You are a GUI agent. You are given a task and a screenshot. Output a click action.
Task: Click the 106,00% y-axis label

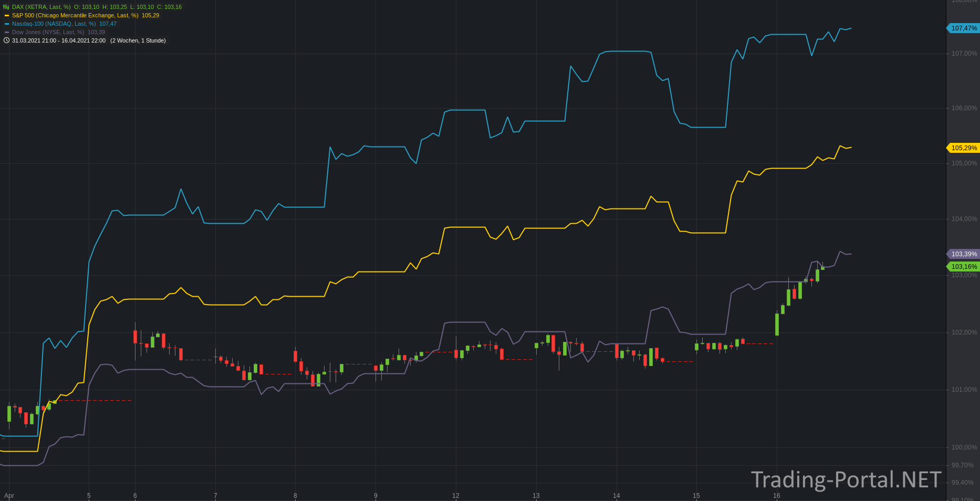point(964,108)
